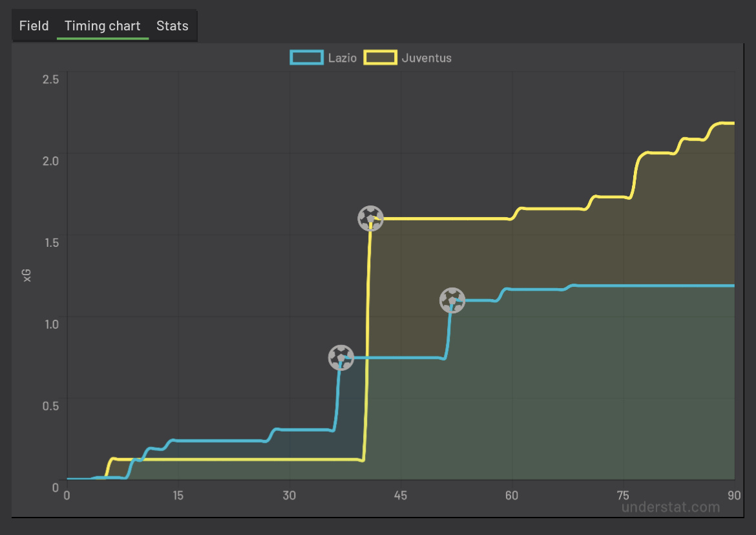
Task: Click Juventus goal ball icon on yellow line
Action: point(370,218)
